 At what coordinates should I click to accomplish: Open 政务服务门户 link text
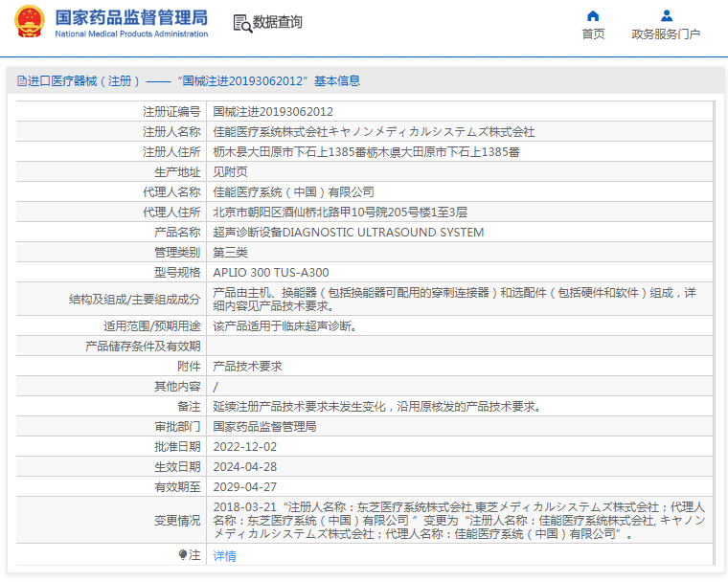tap(666, 34)
